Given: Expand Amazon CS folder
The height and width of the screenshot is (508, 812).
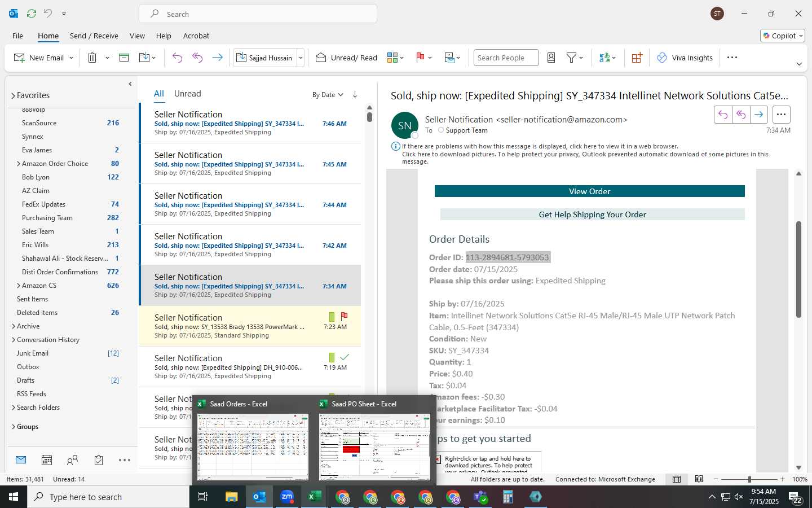Looking at the screenshot, I should click(19, 286).
